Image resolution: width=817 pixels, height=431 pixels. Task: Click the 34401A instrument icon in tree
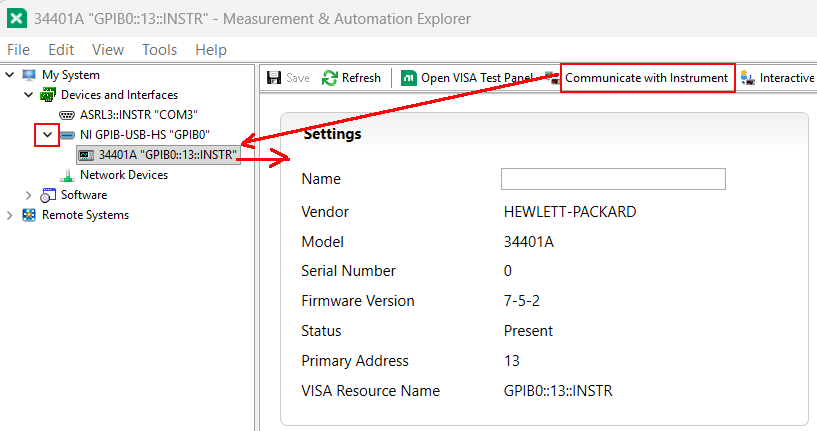[x=86, y=155]
